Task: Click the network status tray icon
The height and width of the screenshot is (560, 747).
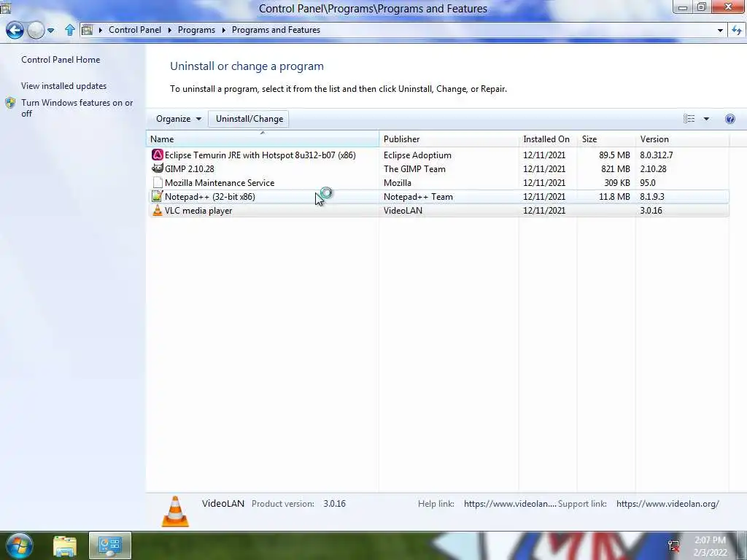Action: click(x=673, y=546)
